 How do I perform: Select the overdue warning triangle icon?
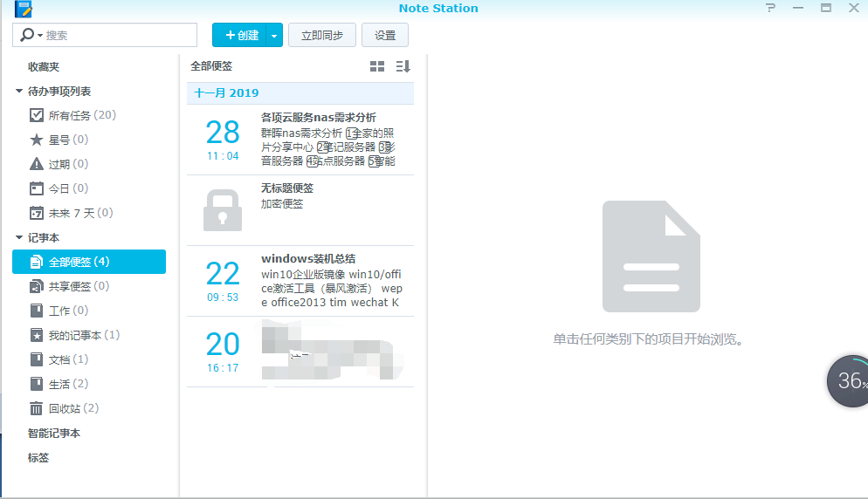coord(37,164)
